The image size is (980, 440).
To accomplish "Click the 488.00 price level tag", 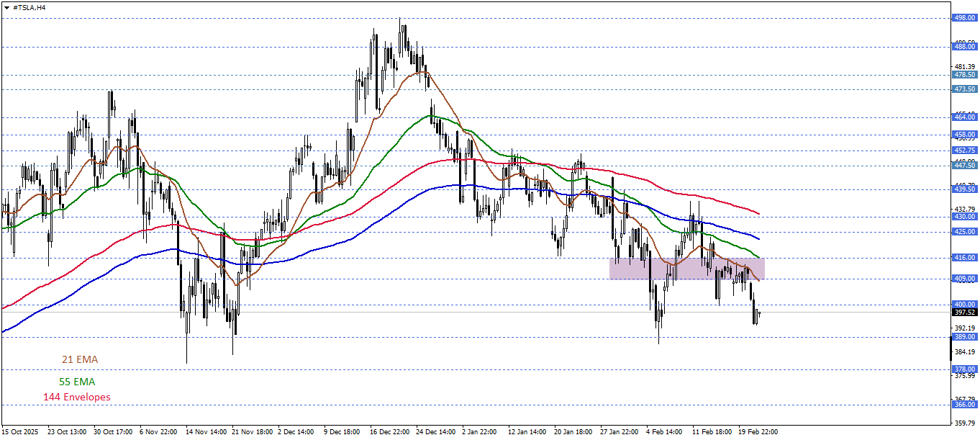I will pos(964,47).
